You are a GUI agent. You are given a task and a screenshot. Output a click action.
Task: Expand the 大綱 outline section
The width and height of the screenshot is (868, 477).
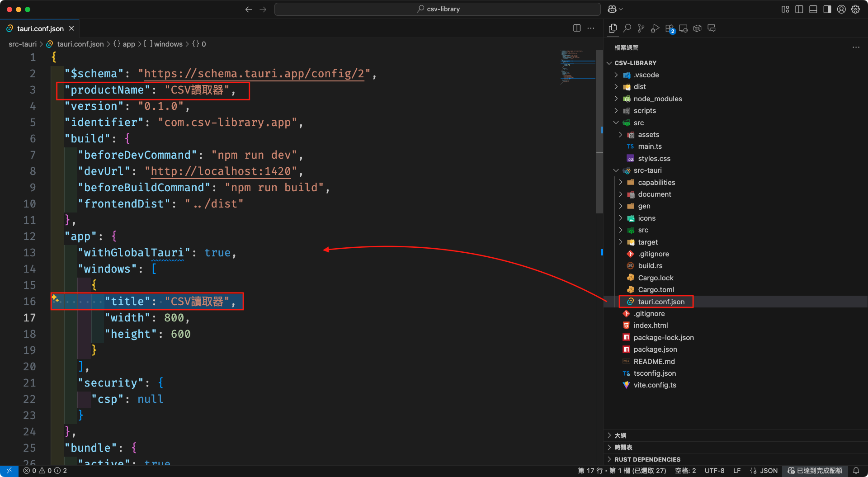(620, 435)
